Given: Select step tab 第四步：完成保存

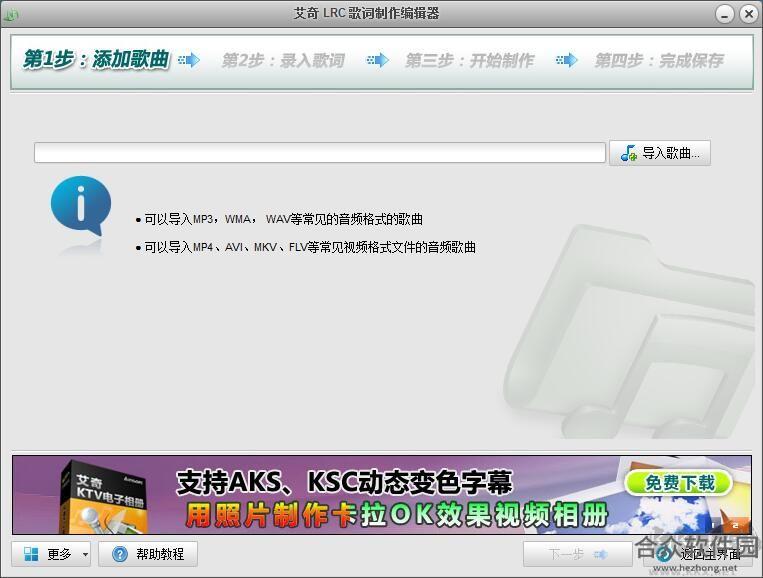Looking at the screenshot, I should pos(659,60).
